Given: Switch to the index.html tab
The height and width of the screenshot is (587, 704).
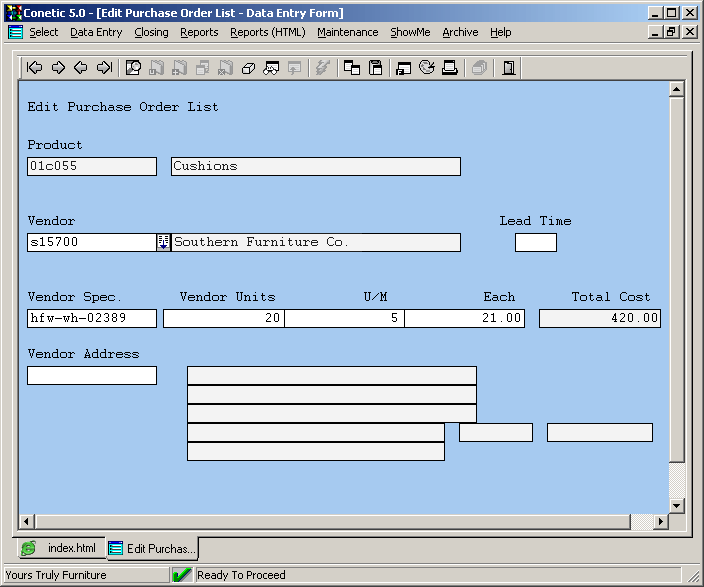Looking at the screenshot, I should pyautogui.click(x=61, y=548).
